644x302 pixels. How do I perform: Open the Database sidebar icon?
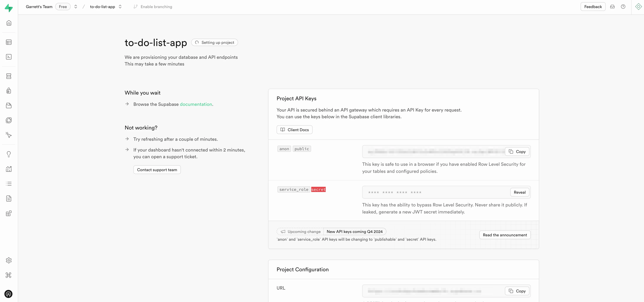9,76
